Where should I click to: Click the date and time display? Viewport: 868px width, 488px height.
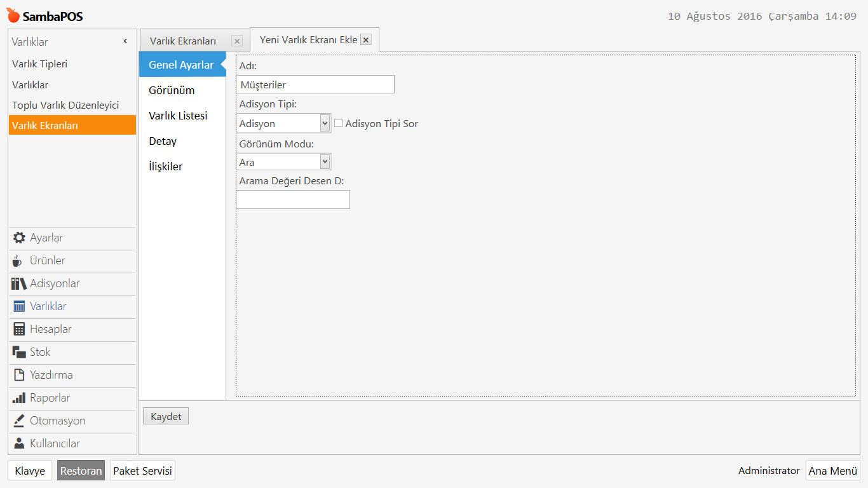762,17
